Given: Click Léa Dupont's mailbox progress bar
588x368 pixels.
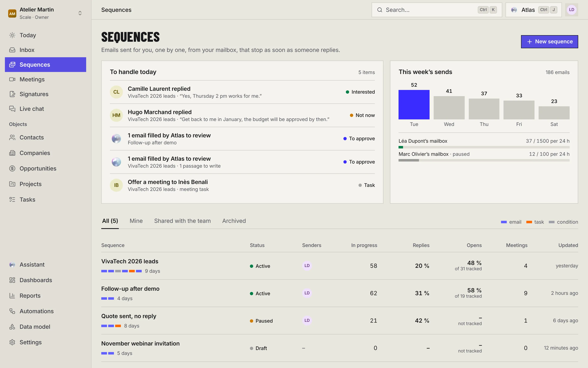Looking at the screenshot, I should [484, 147].
